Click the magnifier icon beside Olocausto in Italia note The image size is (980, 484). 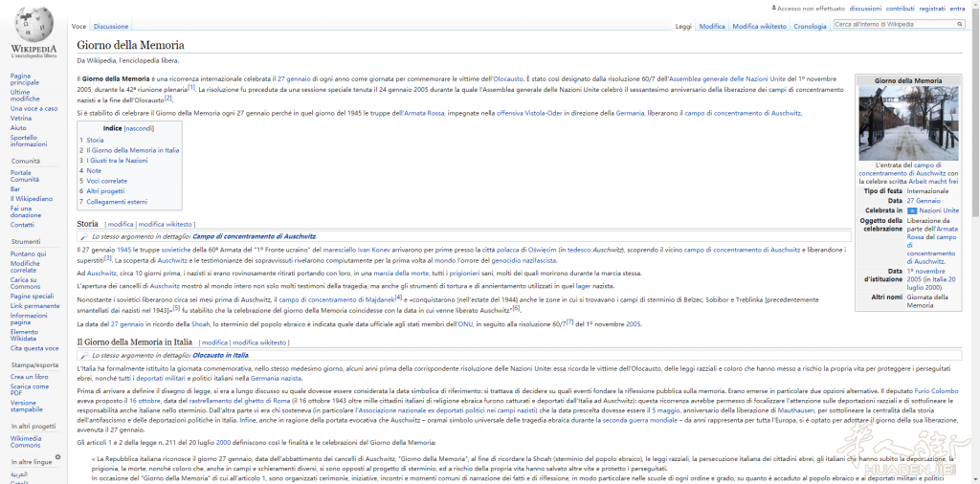[x=84, y=355]
